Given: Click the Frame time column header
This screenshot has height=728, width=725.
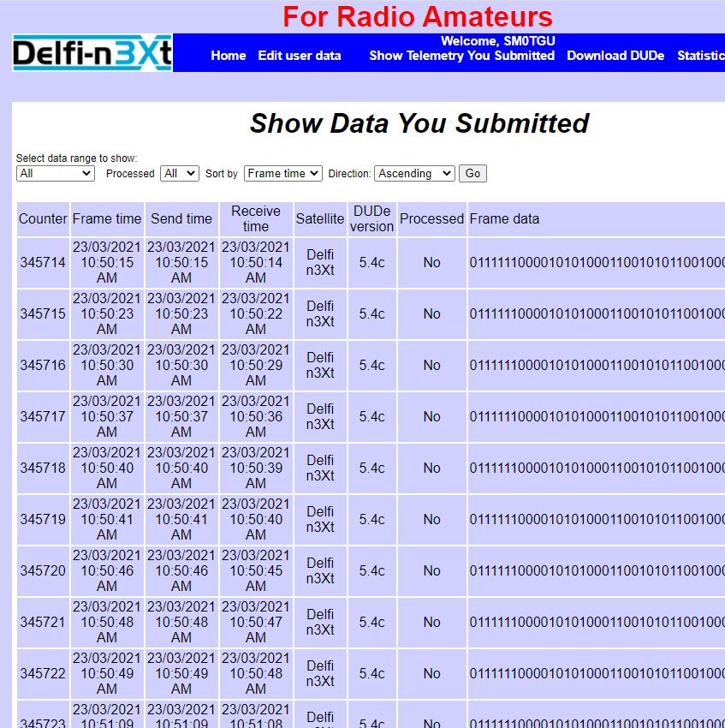Looking at the screenshot, I should (107, 219).
